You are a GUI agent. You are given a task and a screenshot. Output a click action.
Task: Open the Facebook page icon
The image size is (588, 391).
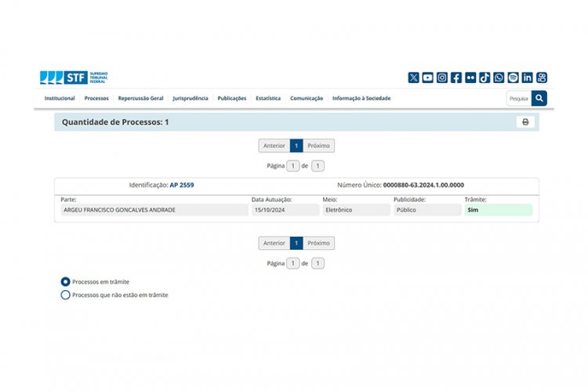456,78
